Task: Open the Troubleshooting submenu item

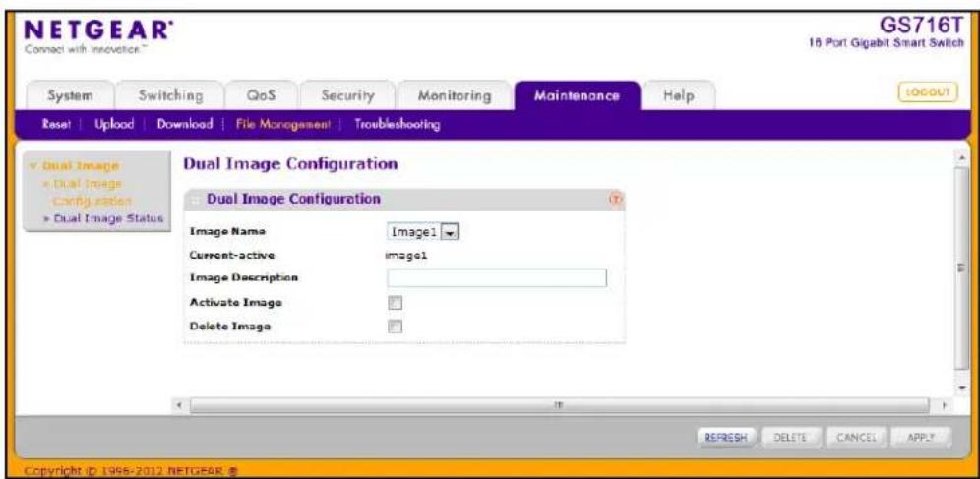Action: (x=398, y=124)
